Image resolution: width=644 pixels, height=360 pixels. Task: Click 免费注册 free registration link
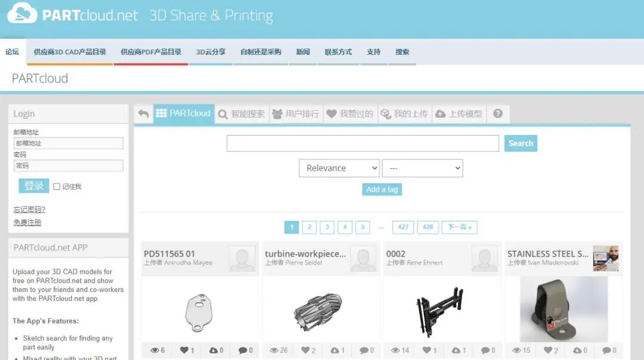click(x=27, y=223)
